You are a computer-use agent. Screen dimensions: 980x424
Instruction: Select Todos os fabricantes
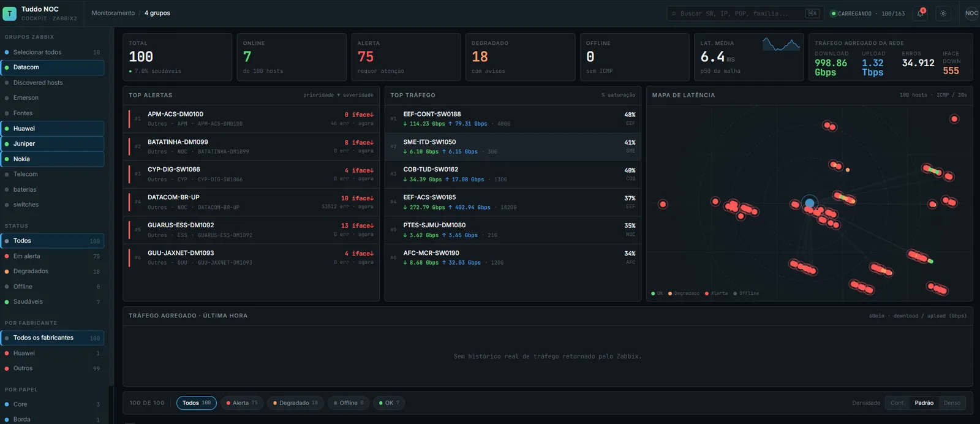coord(53,338)
